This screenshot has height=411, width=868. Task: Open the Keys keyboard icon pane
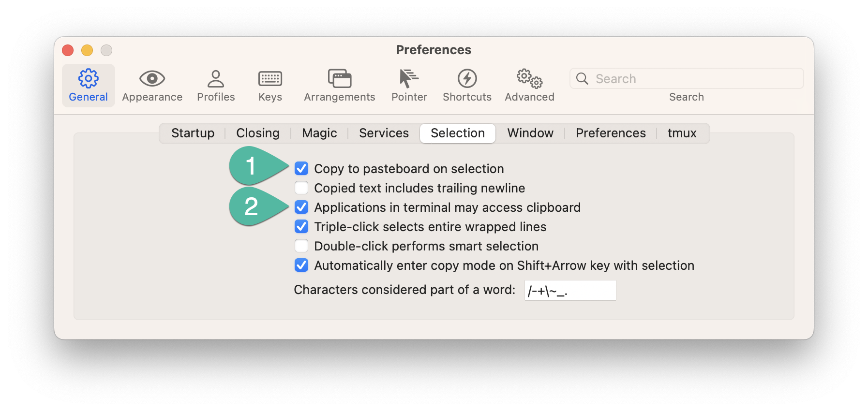point(270,86)
